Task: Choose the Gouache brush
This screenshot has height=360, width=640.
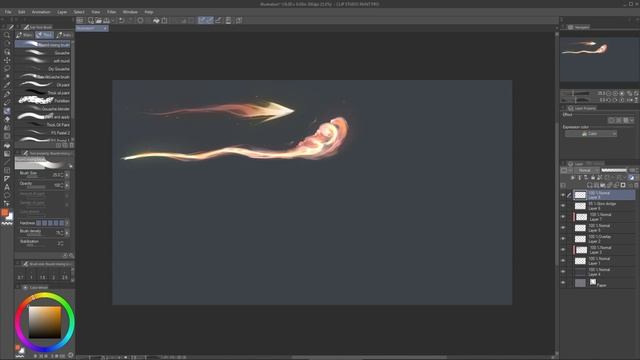Action: [43, 53]
